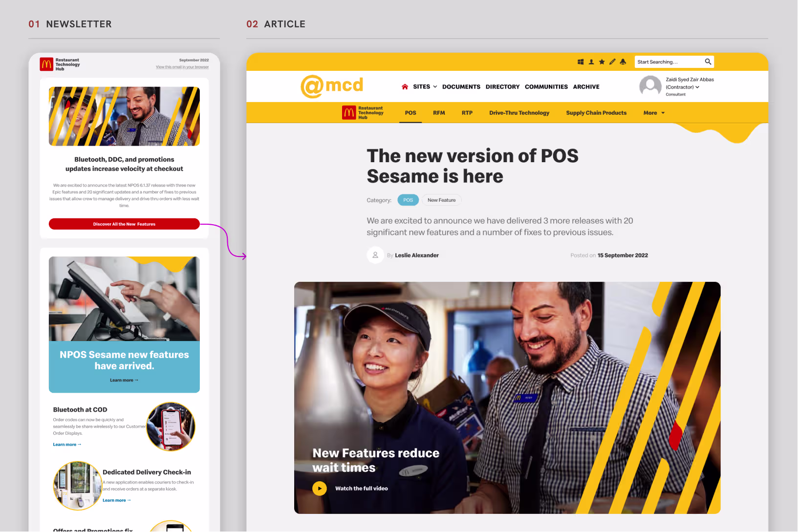Click the newsletter Restaurant Technology Hub logo
This screenshot has width=798, height=532.
click(x=60, y=64)
